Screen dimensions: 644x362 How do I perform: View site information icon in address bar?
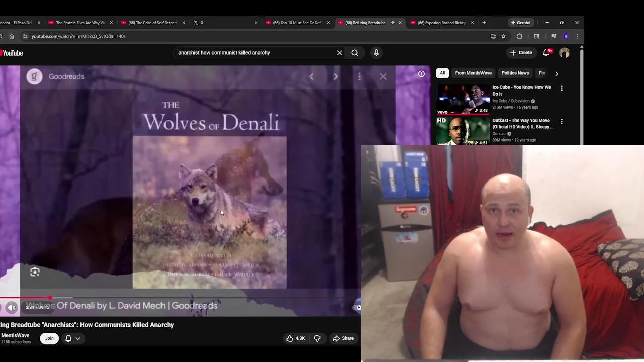pos(25,36)
